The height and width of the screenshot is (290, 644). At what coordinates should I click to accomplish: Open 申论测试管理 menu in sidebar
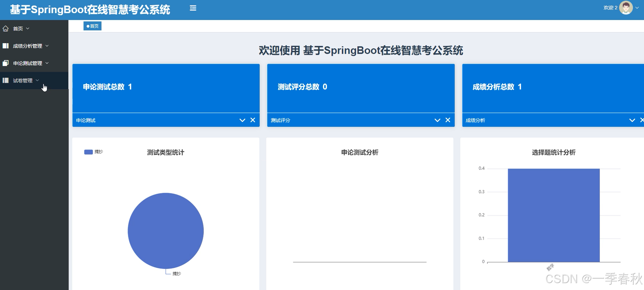point(34,63)
